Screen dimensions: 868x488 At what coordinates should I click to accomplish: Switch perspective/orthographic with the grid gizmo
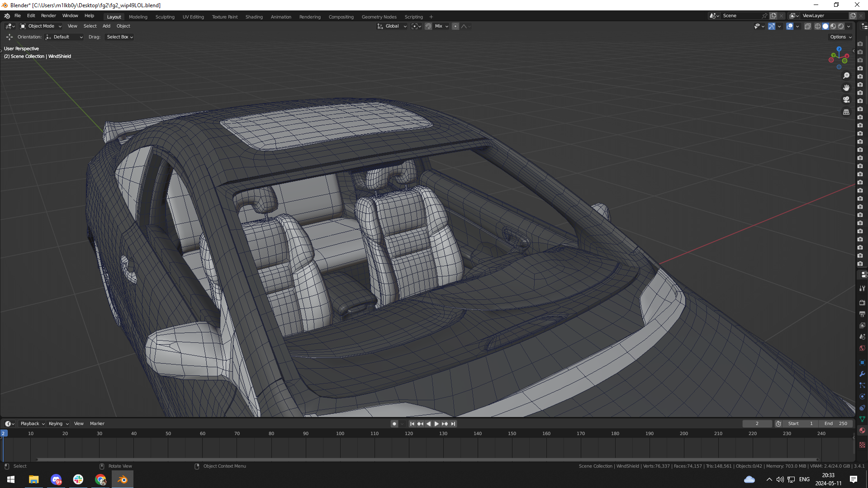tap(846, 112)
